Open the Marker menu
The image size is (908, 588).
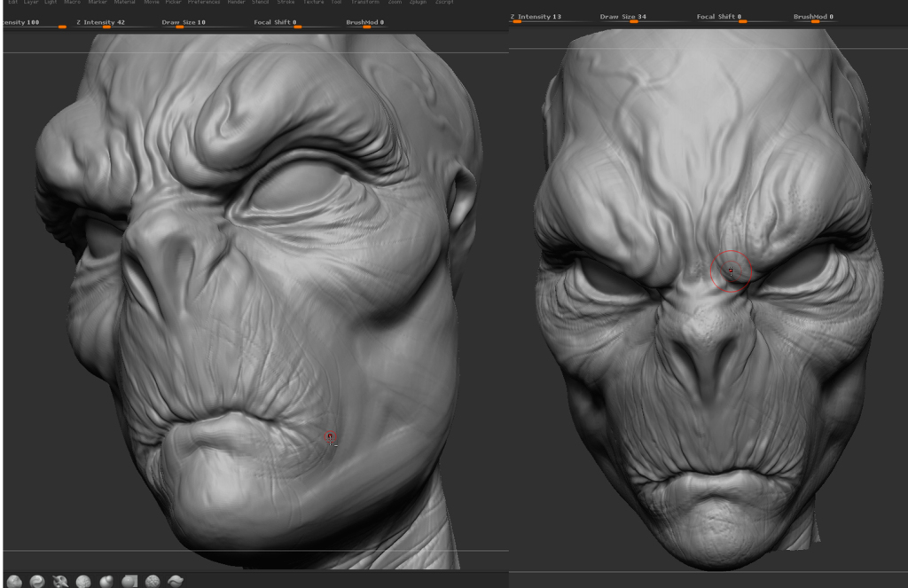pyautogui.click(x=98, y=3)
